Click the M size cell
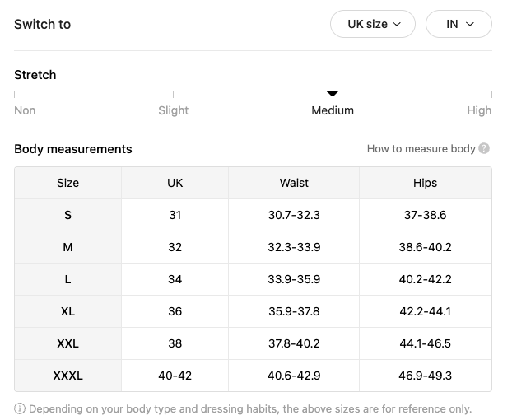The image size is (512, 420). (x=68, y=247)
